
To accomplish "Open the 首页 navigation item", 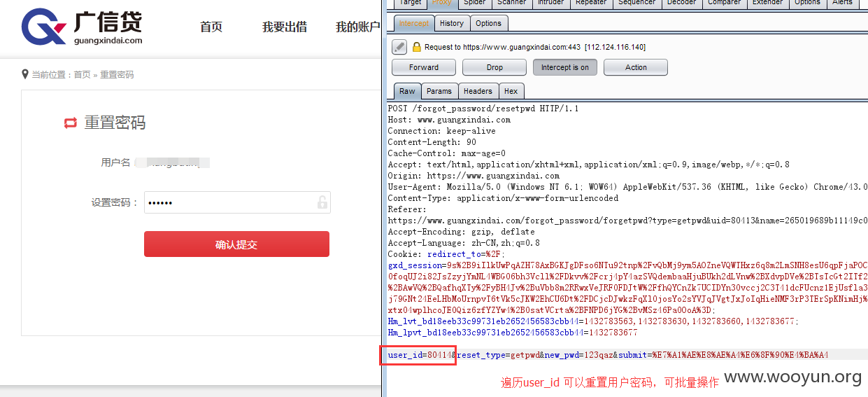I will pyautogui.click(x=211, y=27).
